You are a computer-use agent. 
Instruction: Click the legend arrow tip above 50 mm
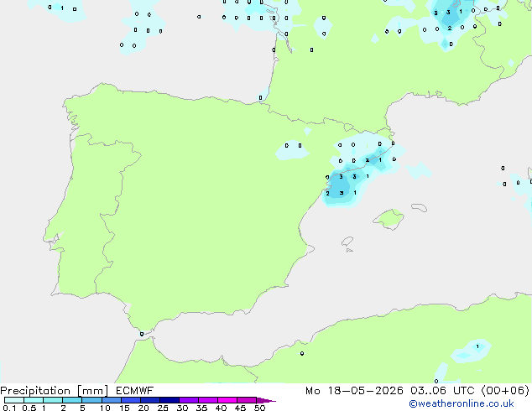[x=266, y=400]
